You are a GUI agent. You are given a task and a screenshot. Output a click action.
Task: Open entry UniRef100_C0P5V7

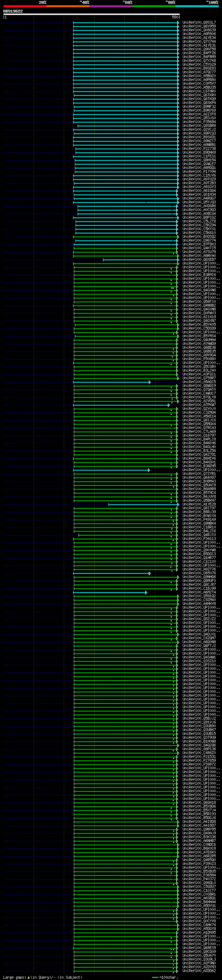tap(199, 84)
